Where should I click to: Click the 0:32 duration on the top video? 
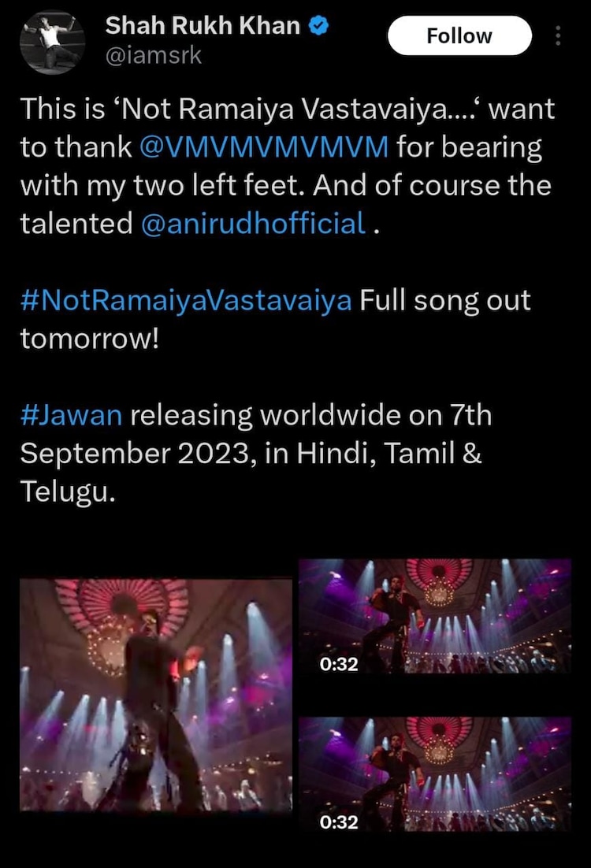(339, 664)
